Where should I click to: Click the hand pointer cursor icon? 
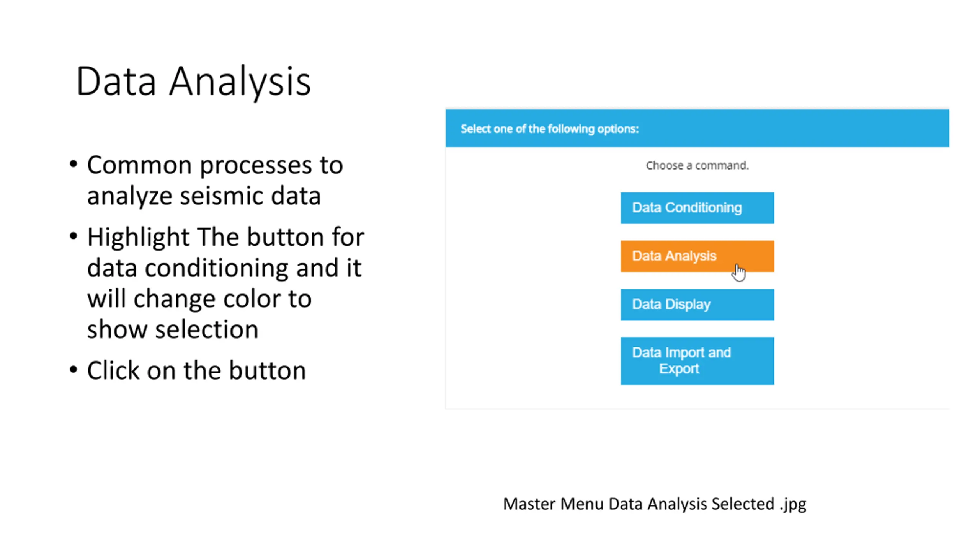(740, 273)
